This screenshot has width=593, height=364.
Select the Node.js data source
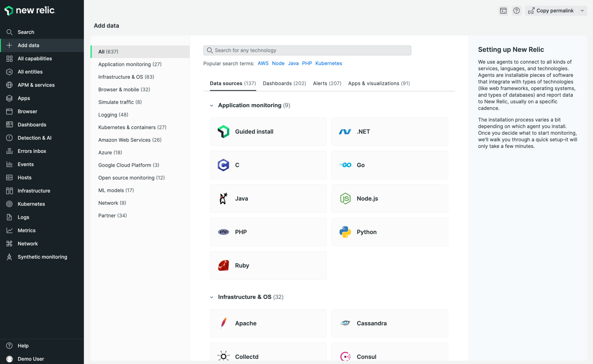click(x=389, y=199)
